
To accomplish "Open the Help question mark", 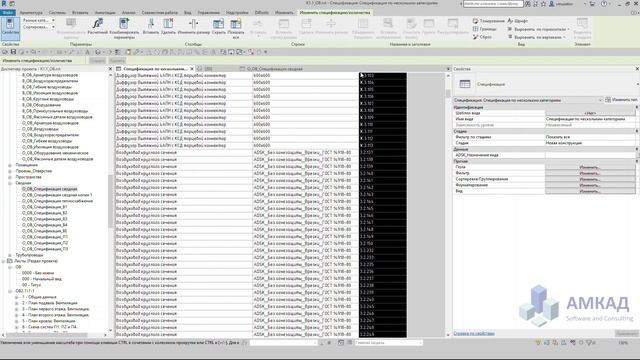I will pos(604,4).
